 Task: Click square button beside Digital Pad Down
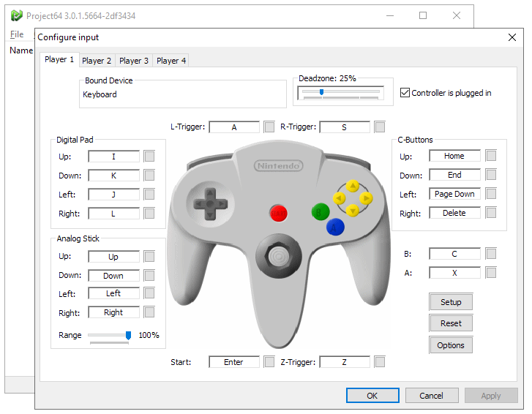pos(149,176)
